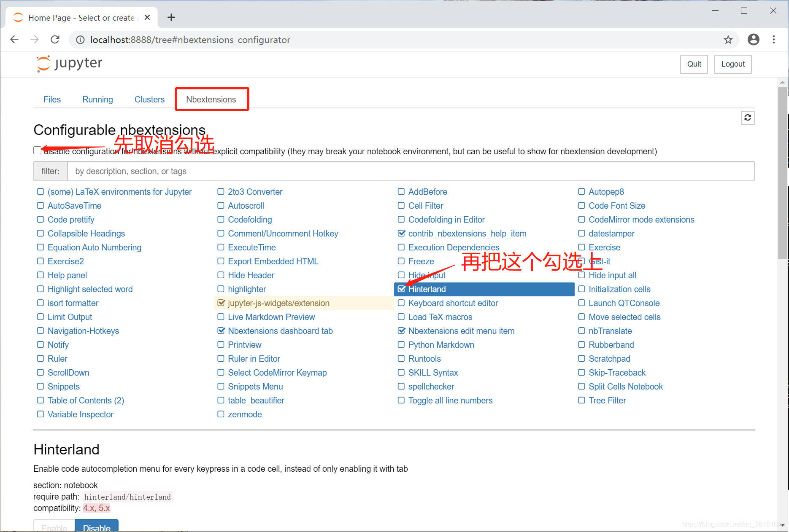Viewport: 789px width, 532px height.
Task: Open a new browser tab with plus icon
Action: [x=171, y=17]
